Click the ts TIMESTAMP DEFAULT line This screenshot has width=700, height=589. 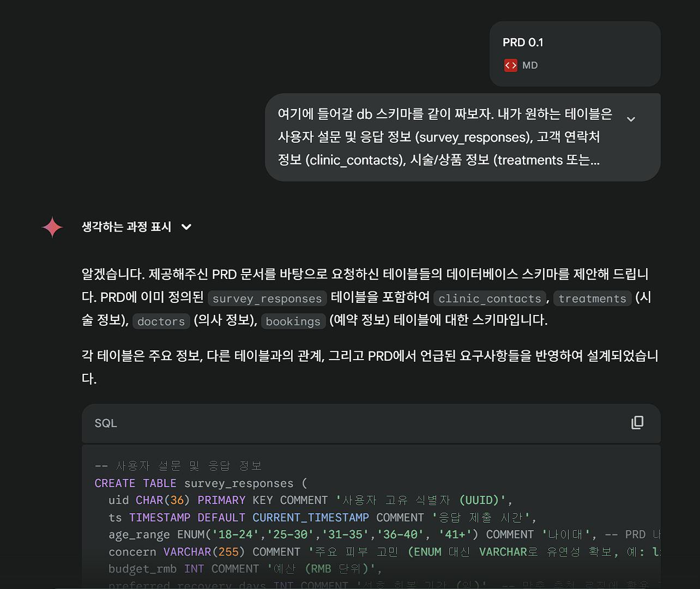(x=322, y=518)
